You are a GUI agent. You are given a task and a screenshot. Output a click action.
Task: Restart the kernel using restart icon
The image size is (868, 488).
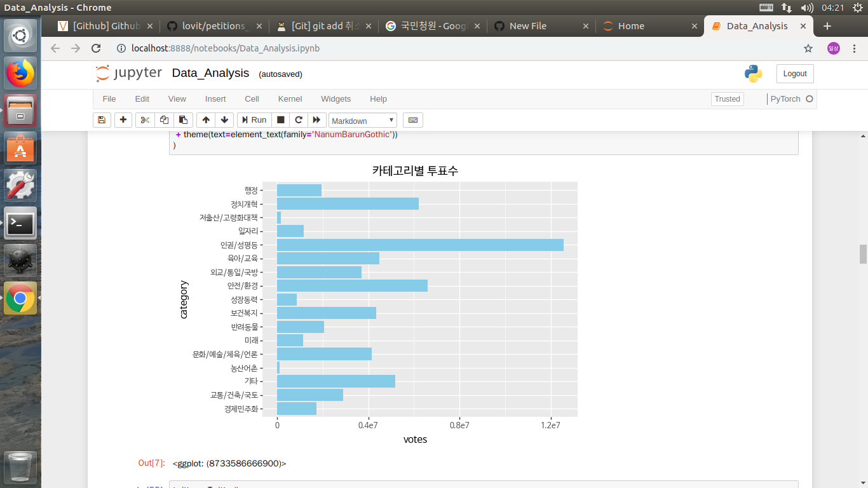click(x=298, y=120)
